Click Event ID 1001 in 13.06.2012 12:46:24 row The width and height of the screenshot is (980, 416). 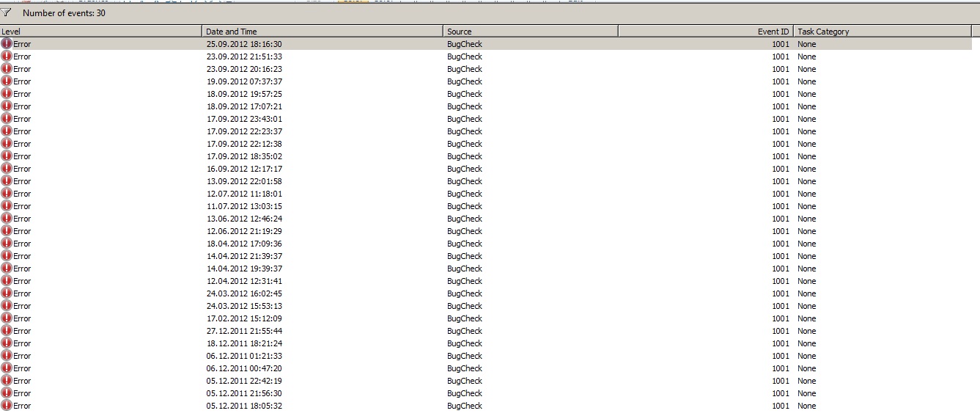(x=781, y=219)
